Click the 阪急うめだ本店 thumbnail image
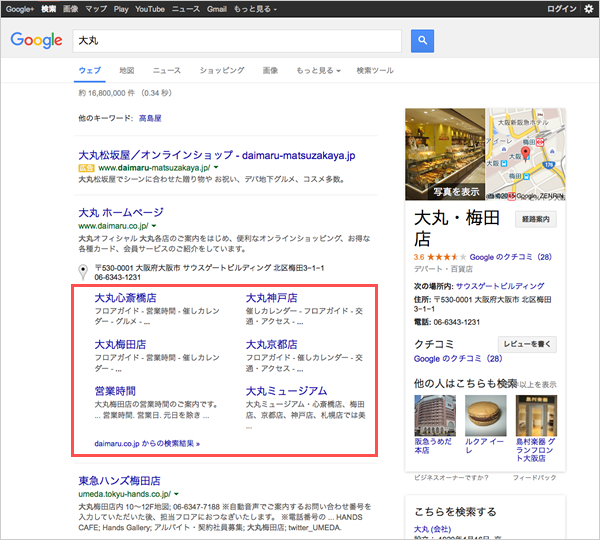Image resolution: width=600 pixels, height=540 pixels. [x=435, y=416]
